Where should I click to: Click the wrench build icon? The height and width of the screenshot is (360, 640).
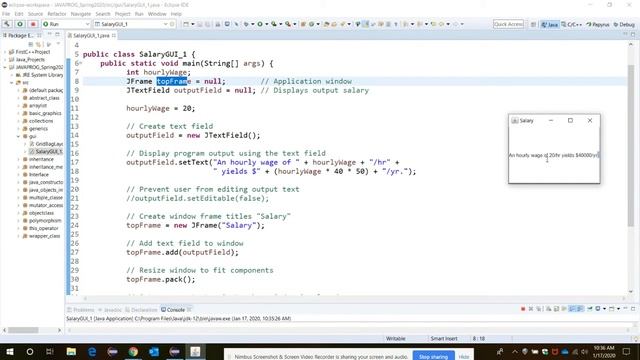click(x=7, y=24)
